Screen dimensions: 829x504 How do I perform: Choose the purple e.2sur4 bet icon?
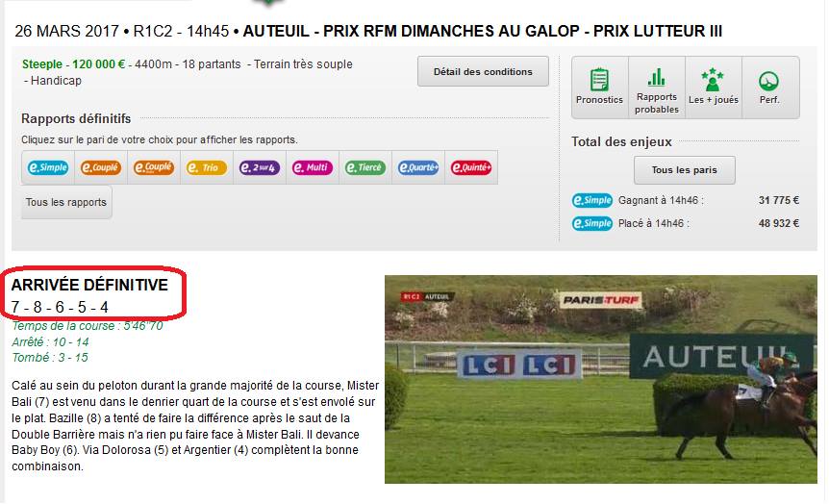(x=260, y=167)
